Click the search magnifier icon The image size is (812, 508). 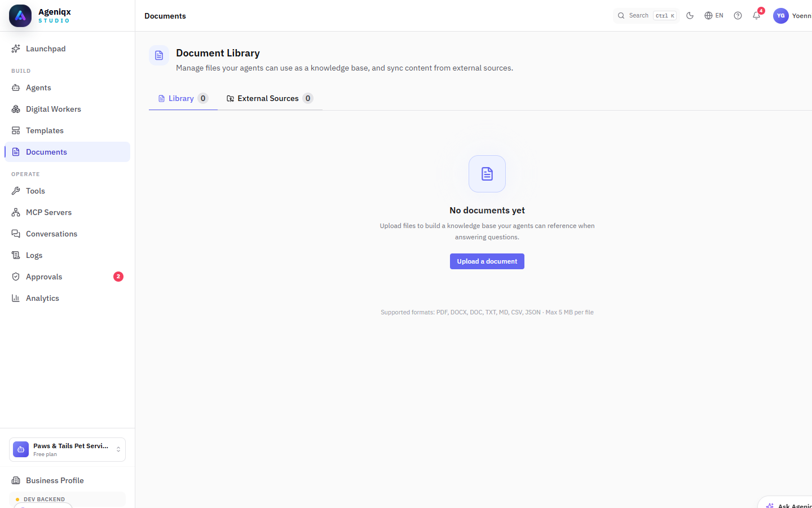[621, 16]
